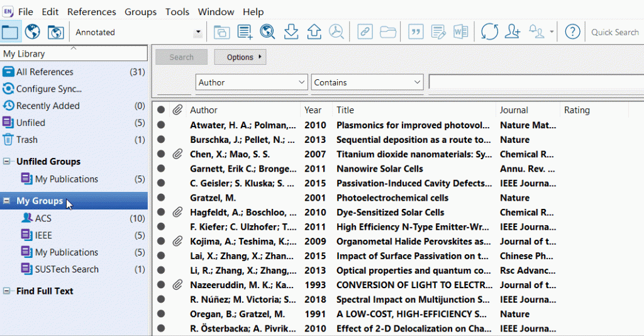Screen dimensions: 644x336
Task: Open the Author search field dropdown
Action: (301, 82)
